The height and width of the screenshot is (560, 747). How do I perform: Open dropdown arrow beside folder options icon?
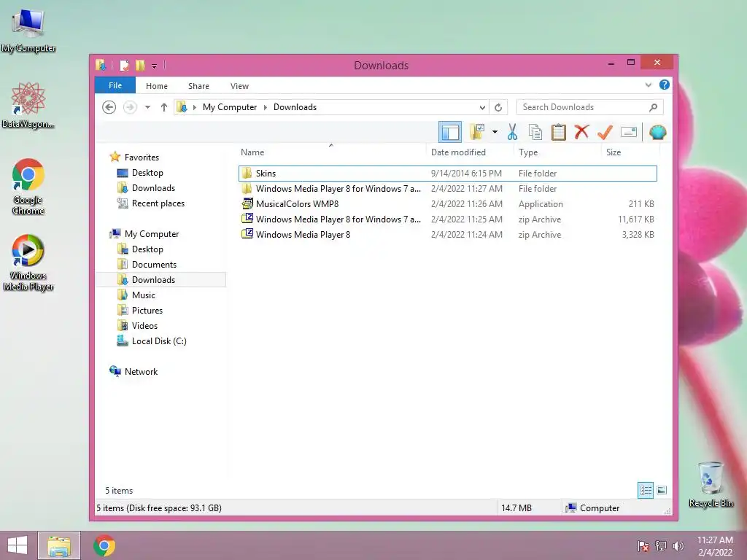[495, 132]
